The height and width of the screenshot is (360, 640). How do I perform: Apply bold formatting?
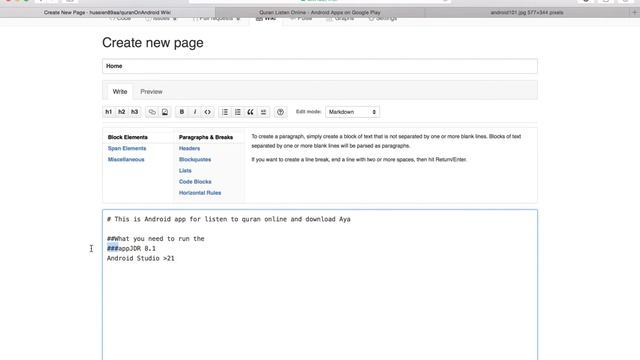coord(182,112)
